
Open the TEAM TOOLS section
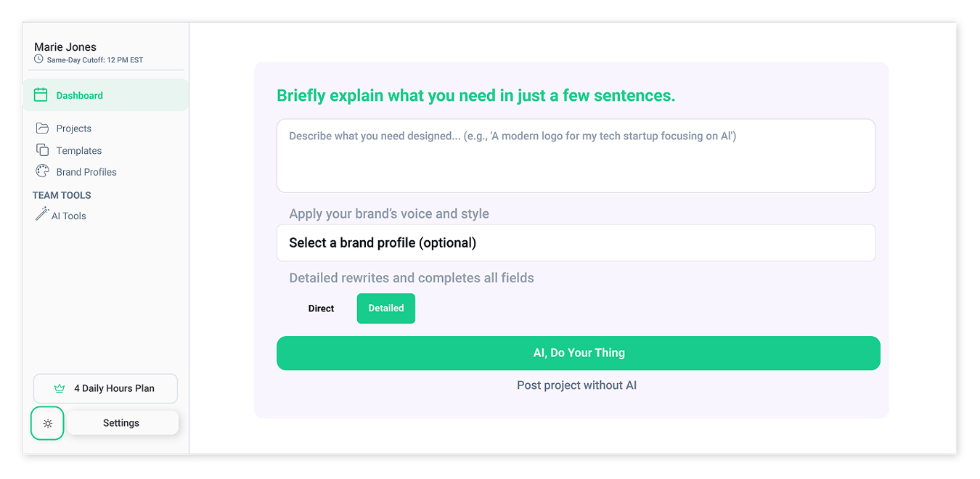tap(61, 195)
